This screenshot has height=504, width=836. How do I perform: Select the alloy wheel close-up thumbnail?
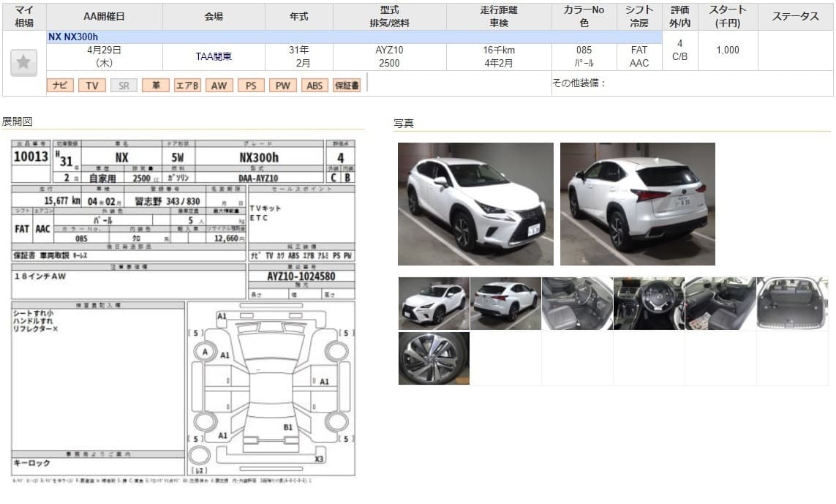pos(434,358)
